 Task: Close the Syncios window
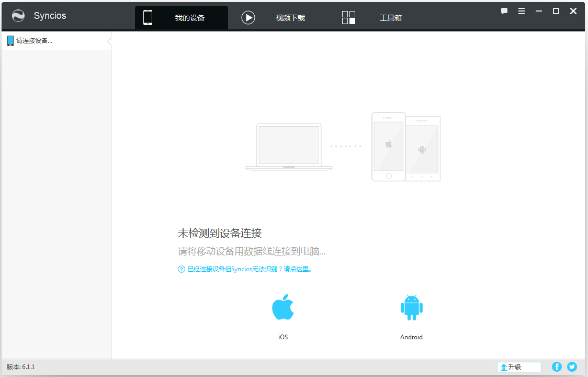[573, 12]
